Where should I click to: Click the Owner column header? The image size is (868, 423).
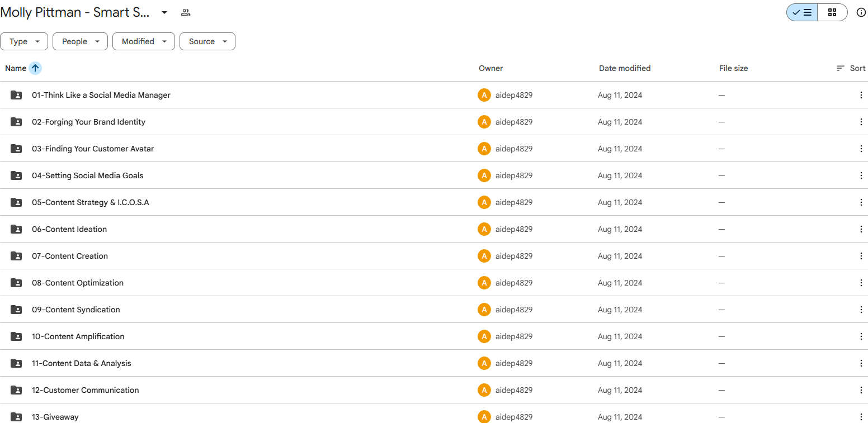pos(491,68)
